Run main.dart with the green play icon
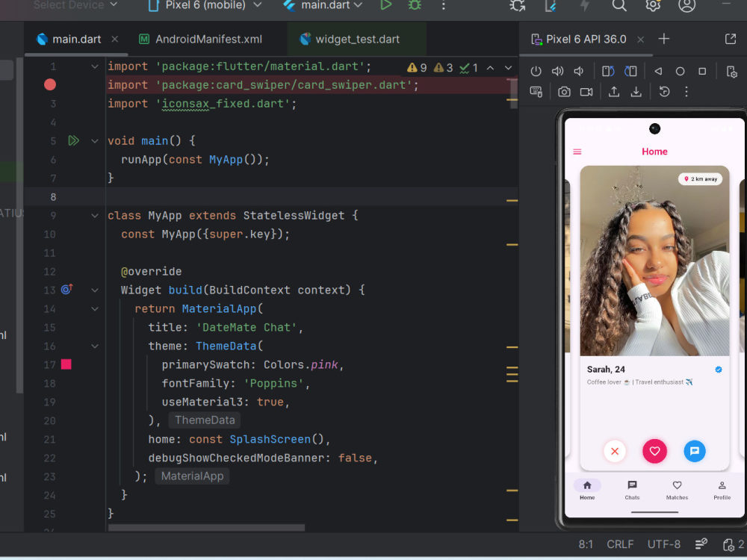747x560 pixels. click(386, 5)
